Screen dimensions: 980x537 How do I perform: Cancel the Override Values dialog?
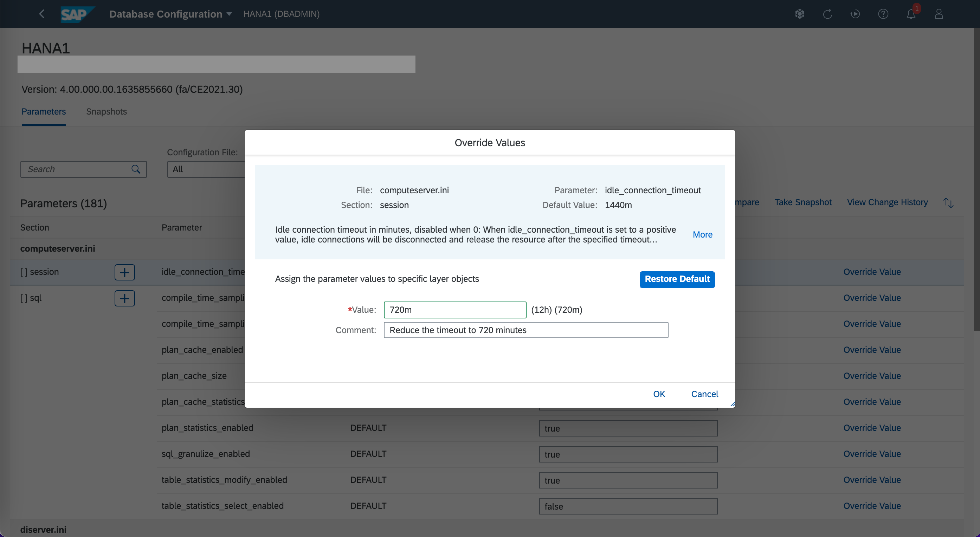click(x=704, y=394)
